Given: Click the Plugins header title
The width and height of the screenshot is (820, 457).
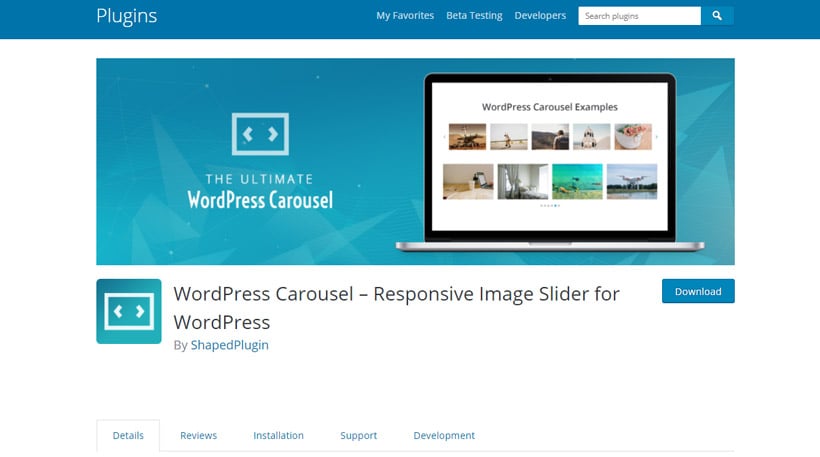Looking at the screenshot, I should [127, 16].
